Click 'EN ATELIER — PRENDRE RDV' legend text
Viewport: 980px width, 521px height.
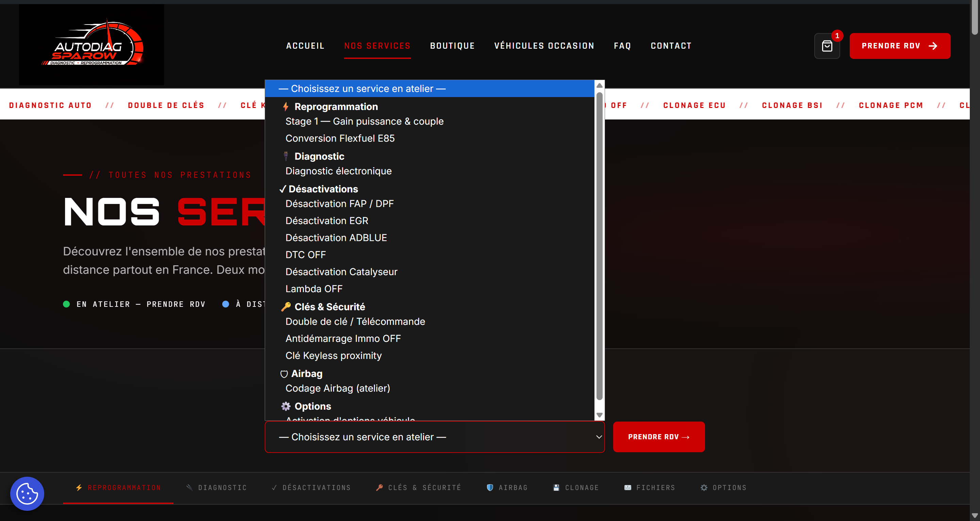click(x=141, y=304)
